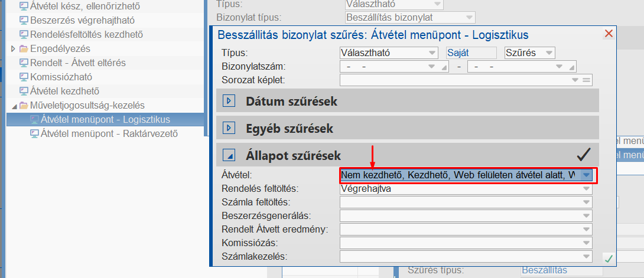Click monitor icon beside Komissiózható

coord(24,77)
